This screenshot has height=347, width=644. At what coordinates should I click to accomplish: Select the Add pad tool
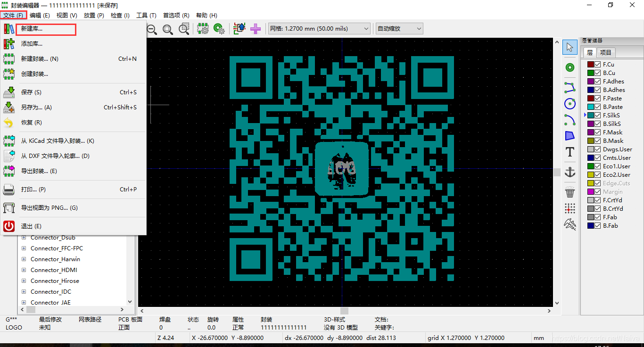(x=570, y=68)
